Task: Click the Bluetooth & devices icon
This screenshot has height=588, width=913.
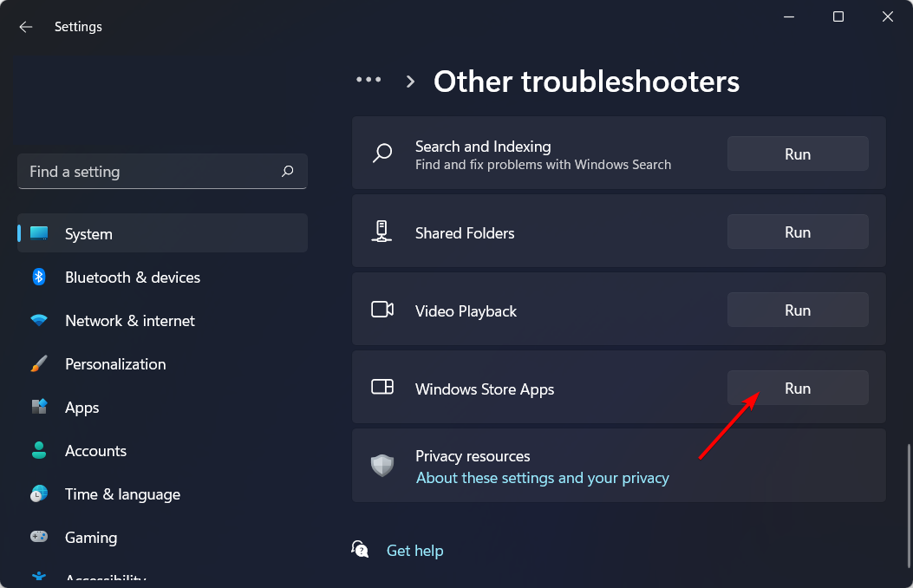Action: [x=39, y=278]
